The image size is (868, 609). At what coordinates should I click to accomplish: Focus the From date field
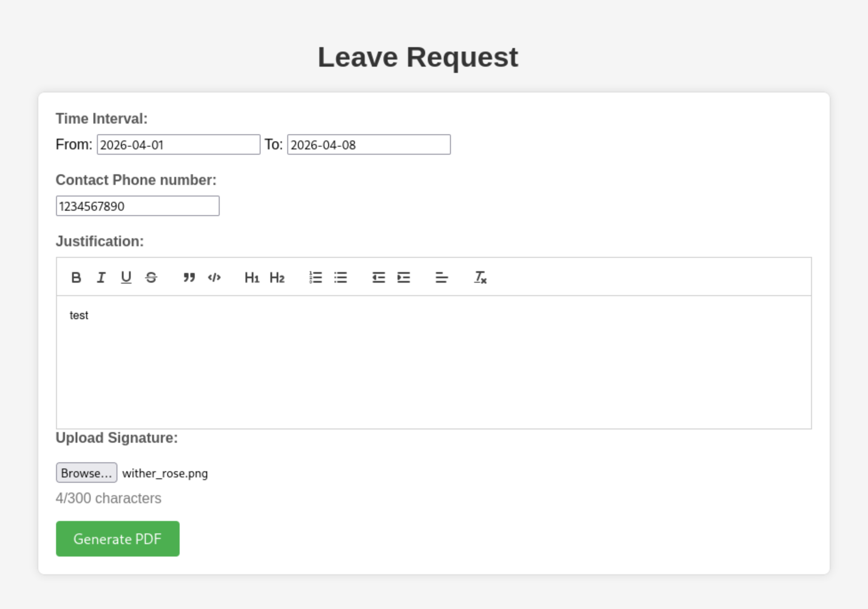coord(178,145)
